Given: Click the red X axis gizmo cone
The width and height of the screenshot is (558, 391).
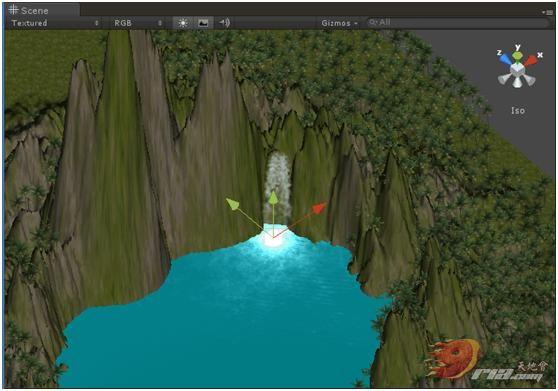Looking at the screenshot, I should coord(530,60).
